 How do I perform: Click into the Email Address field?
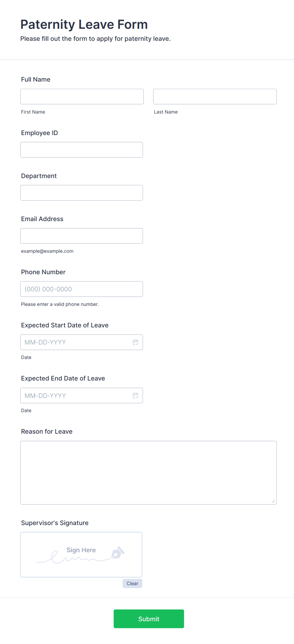[x=82, y=236]
